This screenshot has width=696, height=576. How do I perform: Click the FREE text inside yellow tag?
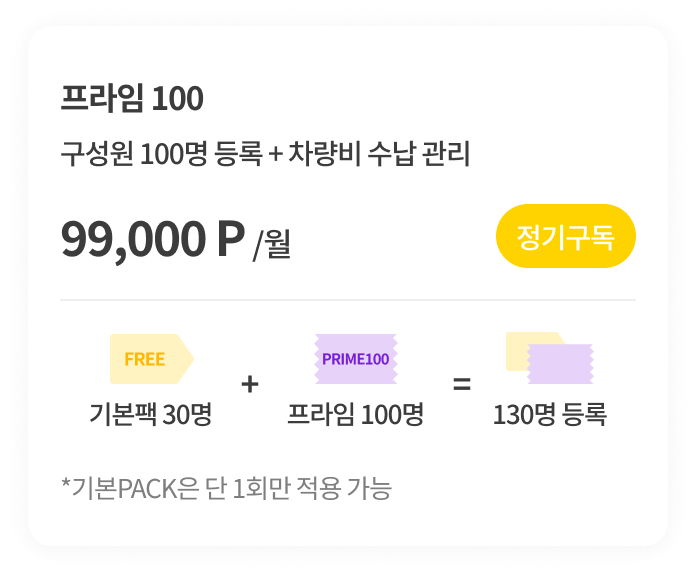[145, 359]
